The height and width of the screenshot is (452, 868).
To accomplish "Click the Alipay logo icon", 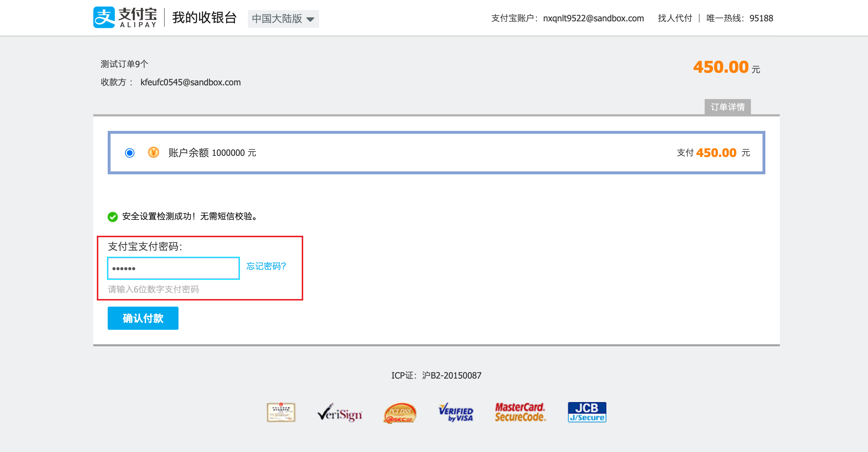I will click(104, 17).
